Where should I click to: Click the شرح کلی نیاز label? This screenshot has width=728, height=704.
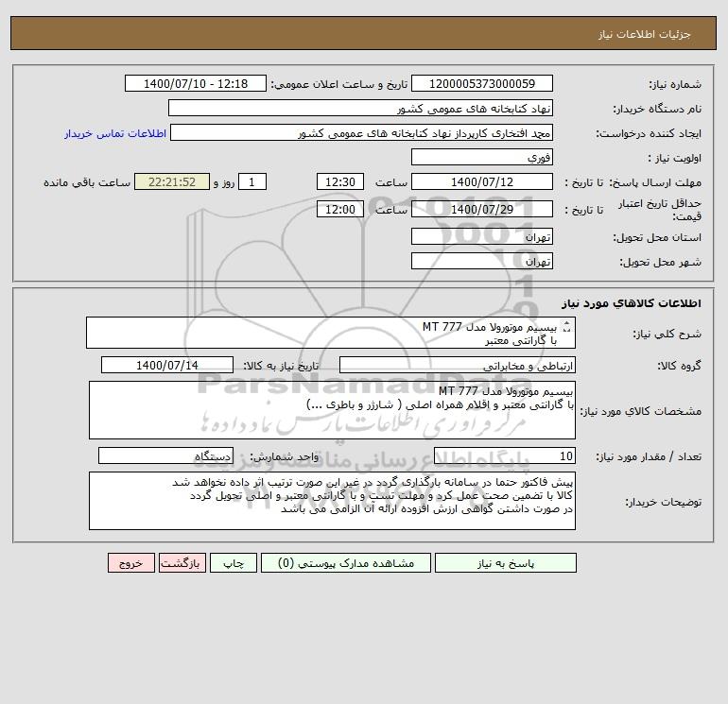pyautogui.click(x=667, y=334)
